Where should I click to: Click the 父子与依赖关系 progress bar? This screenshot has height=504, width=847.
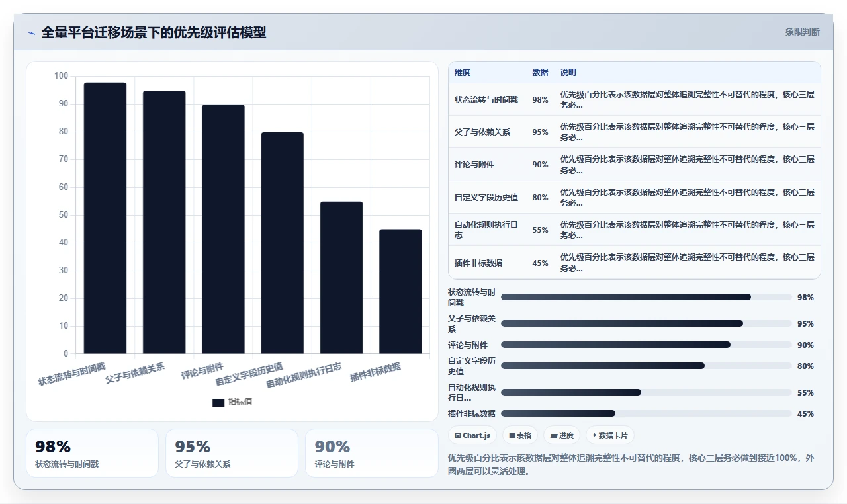pos(646,323)
